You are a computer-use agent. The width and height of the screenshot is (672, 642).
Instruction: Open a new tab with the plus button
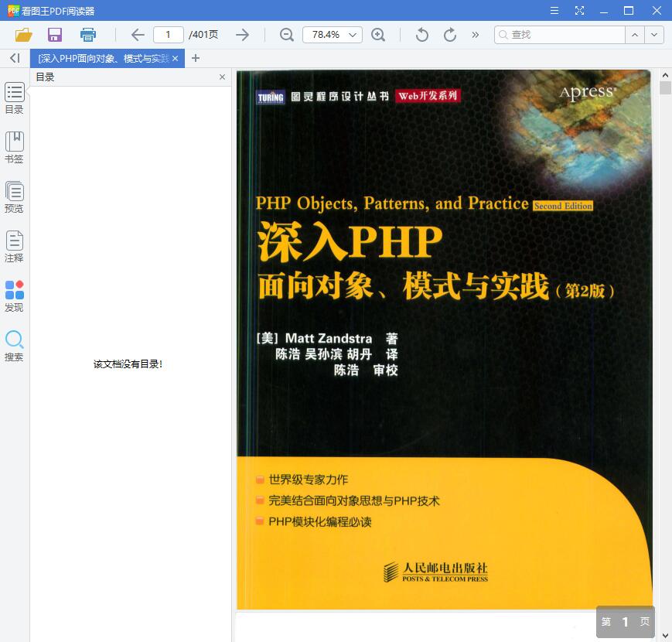(196, 58)
